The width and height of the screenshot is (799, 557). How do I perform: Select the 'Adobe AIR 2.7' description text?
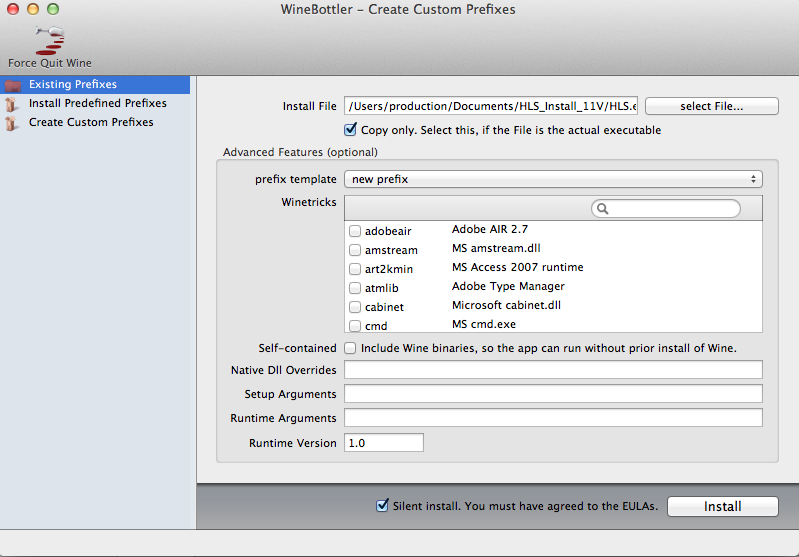(490, 229)
